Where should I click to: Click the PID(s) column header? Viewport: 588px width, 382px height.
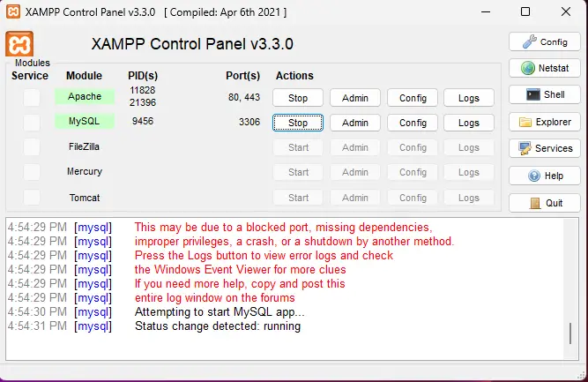(143, 75)
